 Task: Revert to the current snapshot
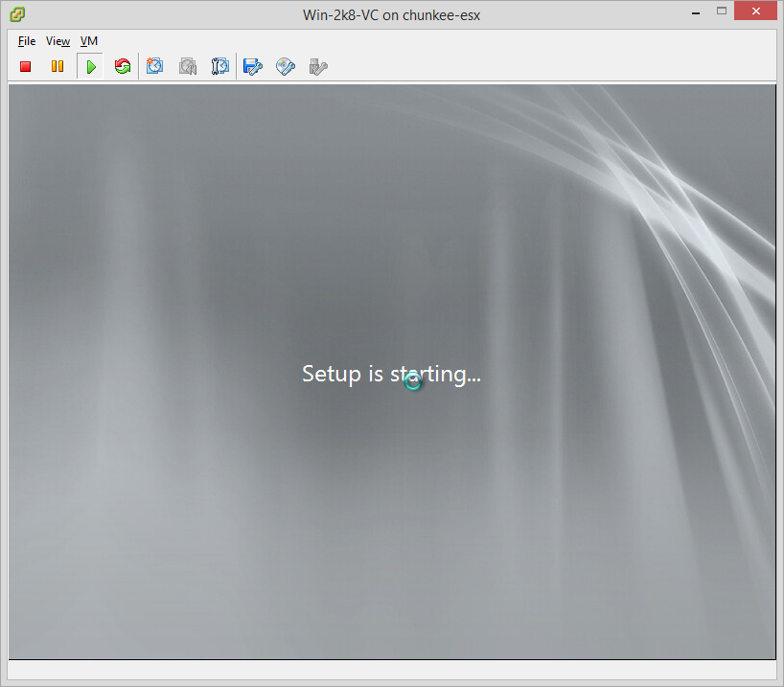[x=188, y=66]
